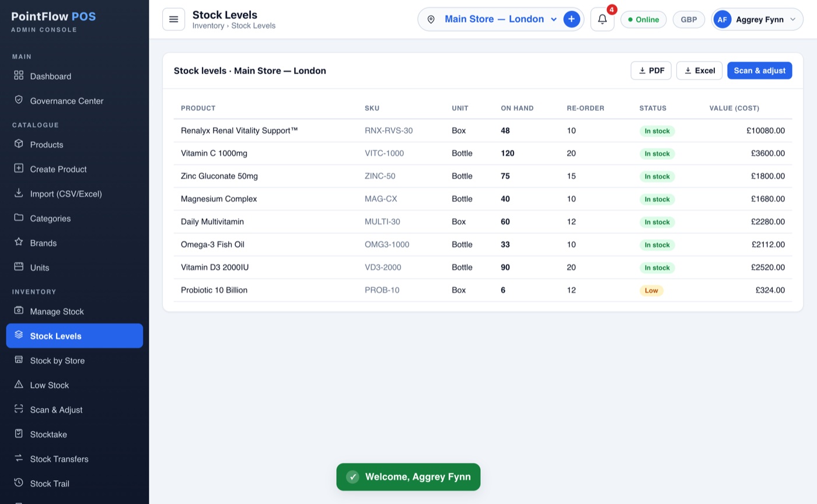817x504 pixels.
Task: Click In stock badge on Vitamin D3 row
Action: (x=657, y=268)
